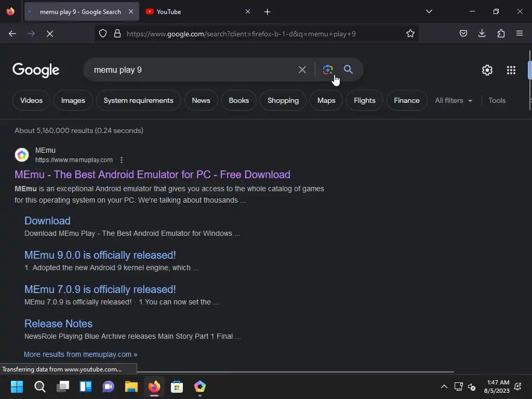
Task: Switch to the YouTube tab
Action: (198, 12)
